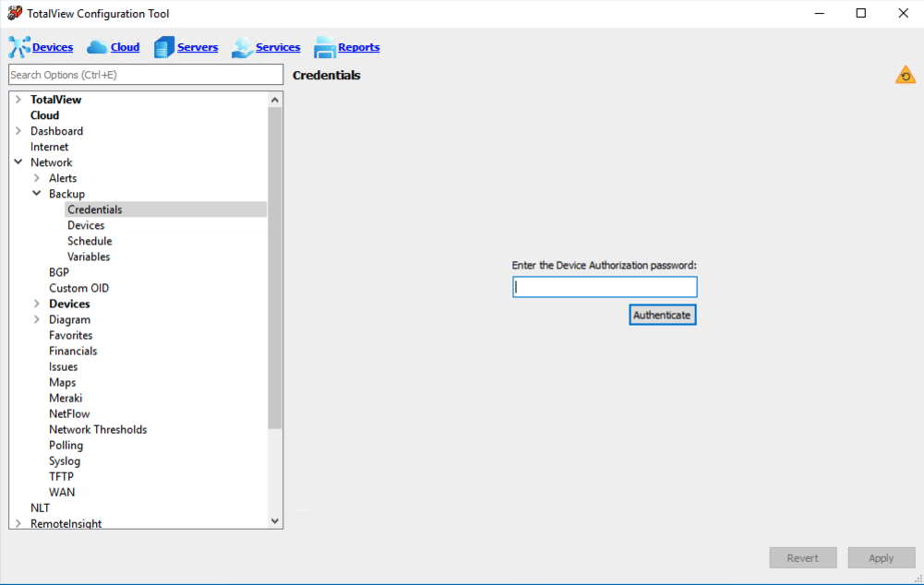Expand the Dashboard tree node
The image size is (924, 585).
tap(18, 130)
